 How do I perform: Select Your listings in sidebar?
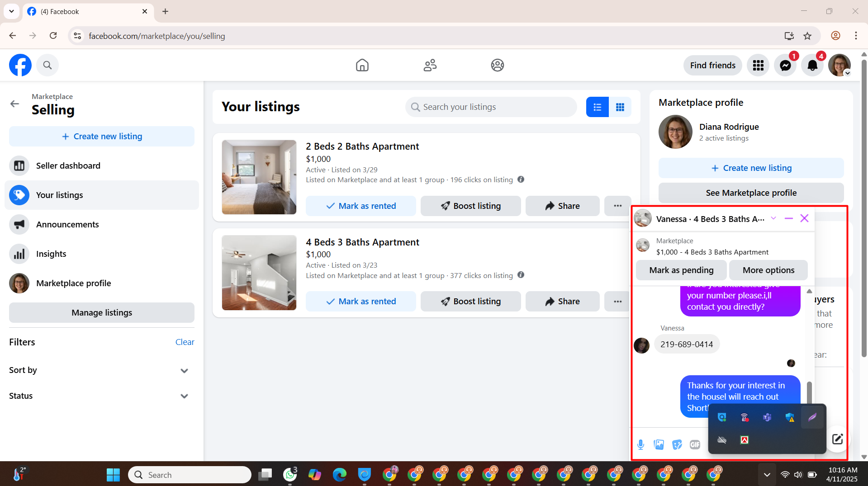click(102, 195)
